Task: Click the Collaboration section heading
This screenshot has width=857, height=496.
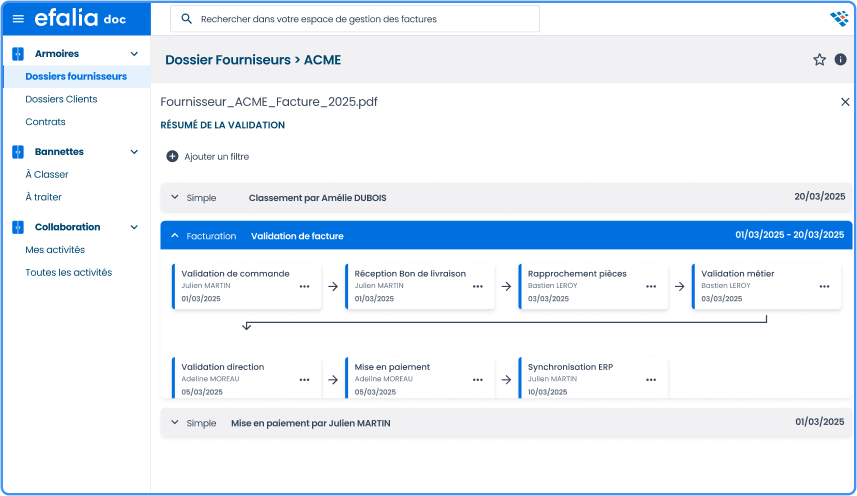Action: [x=68, y=227]
